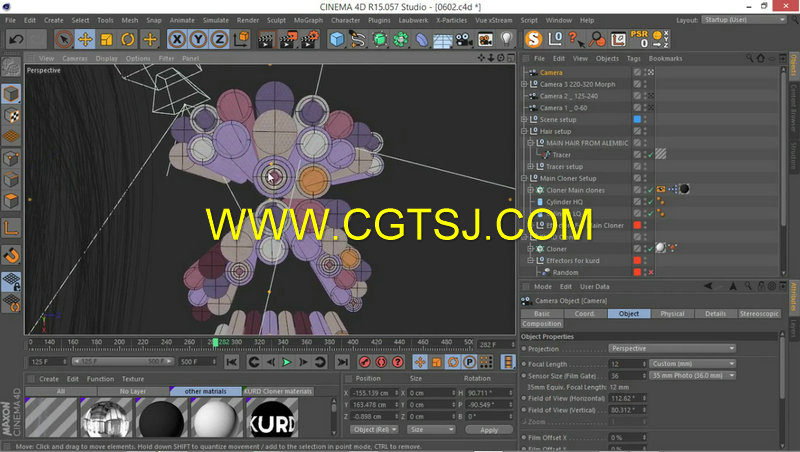
Task: Expand Camera 3 220-320 Morph object
Action: pos(524,84)
